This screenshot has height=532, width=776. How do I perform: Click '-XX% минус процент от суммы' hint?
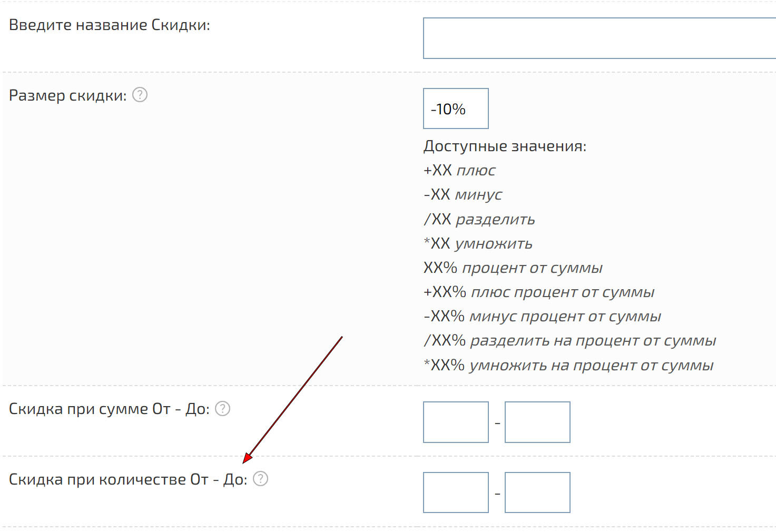click(542, 316)
